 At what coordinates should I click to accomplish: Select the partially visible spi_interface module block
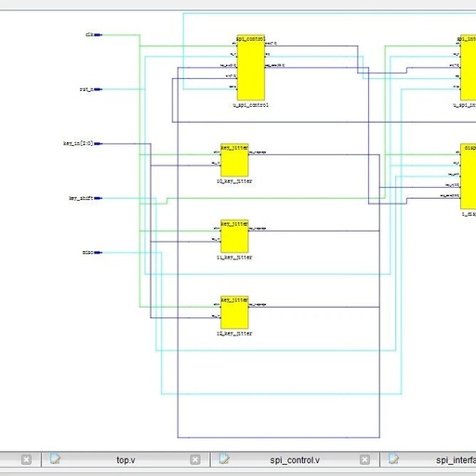point(468,67)
